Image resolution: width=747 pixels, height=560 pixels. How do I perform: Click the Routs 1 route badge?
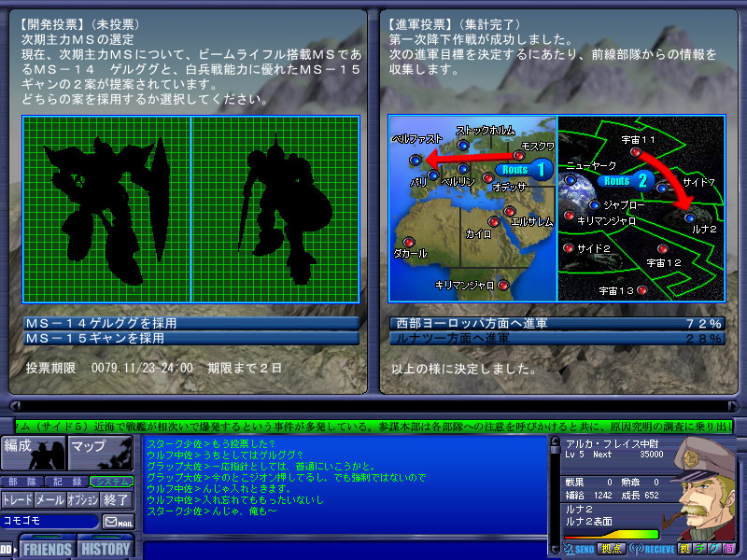click(x=524, y=170)
